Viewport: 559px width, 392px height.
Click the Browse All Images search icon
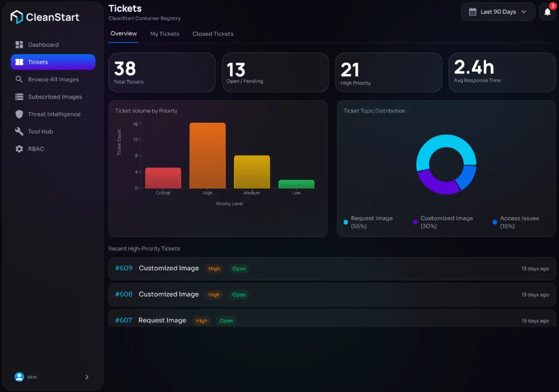tap(19, 79)
